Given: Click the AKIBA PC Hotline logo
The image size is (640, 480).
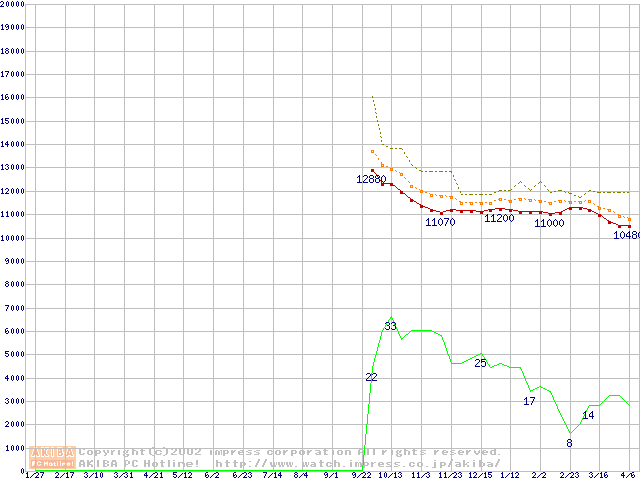Looking at the screenshot, I should 53,458.
